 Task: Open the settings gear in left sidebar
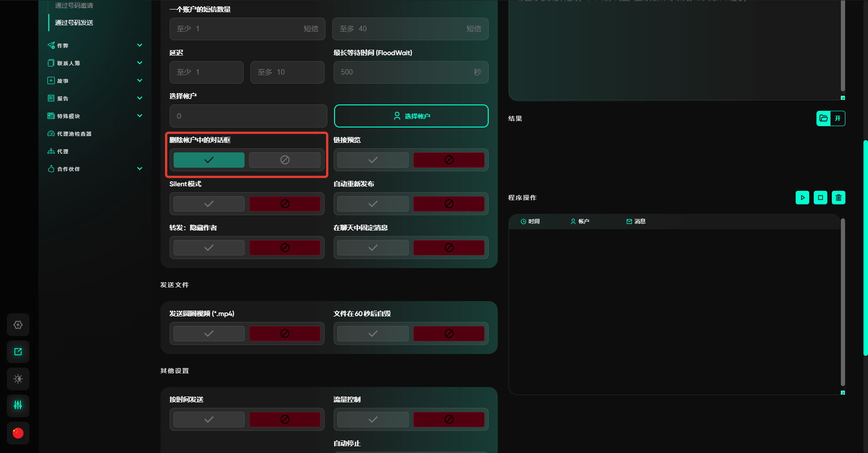point(18,325)
